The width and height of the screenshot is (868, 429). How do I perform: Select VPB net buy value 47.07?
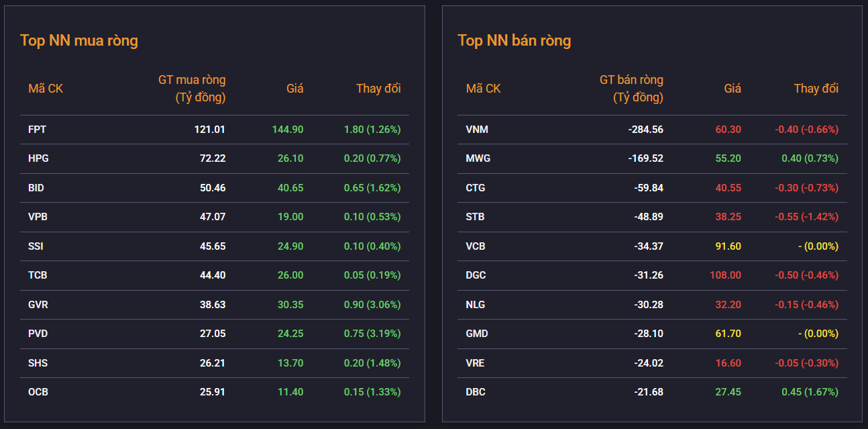(213, 217)
